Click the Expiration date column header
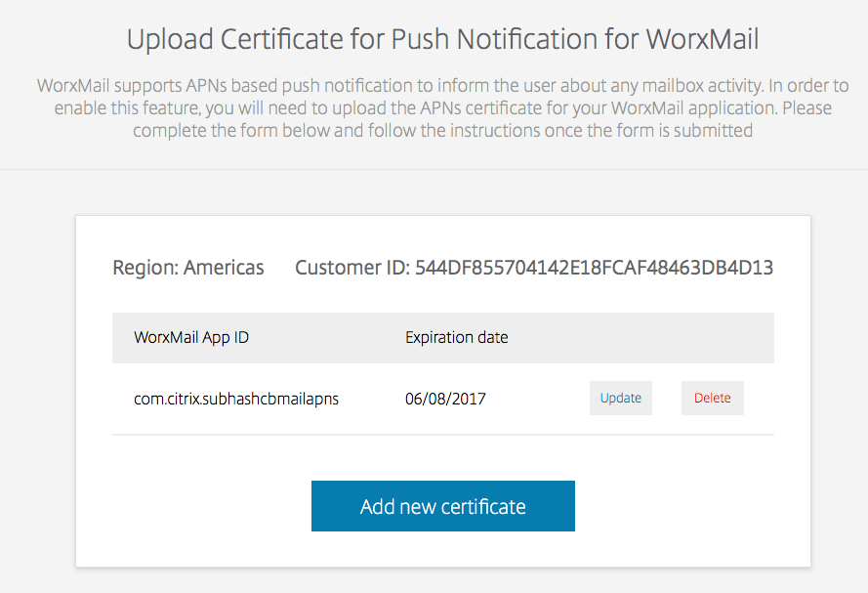 pos(456,338)
